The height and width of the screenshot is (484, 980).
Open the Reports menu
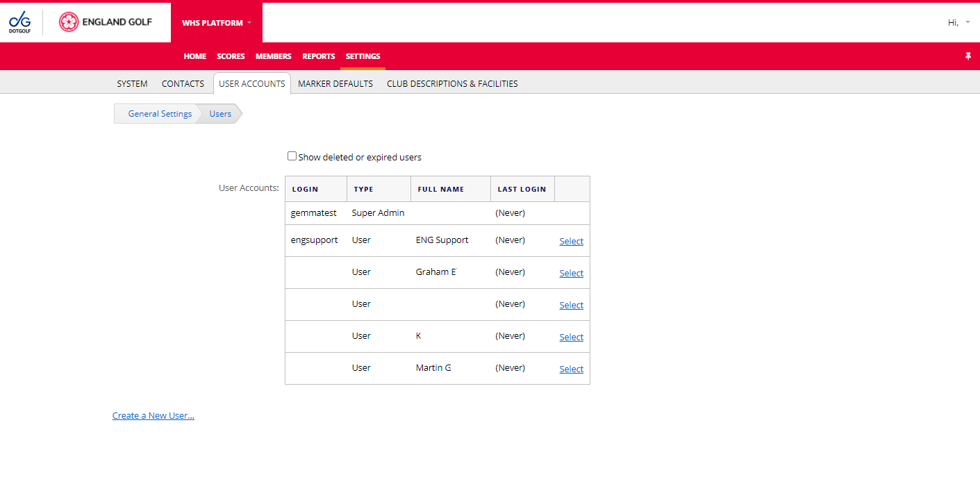(x=319, y=56)
